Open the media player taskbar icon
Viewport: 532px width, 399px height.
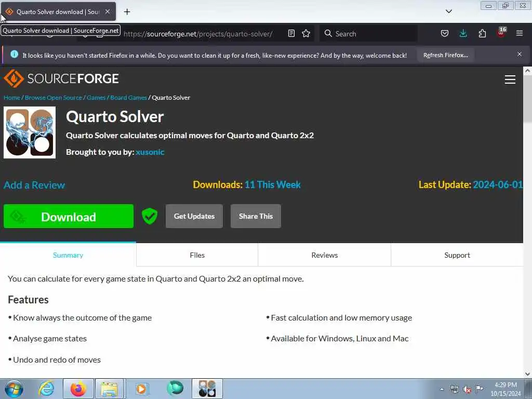click(141, 389)
